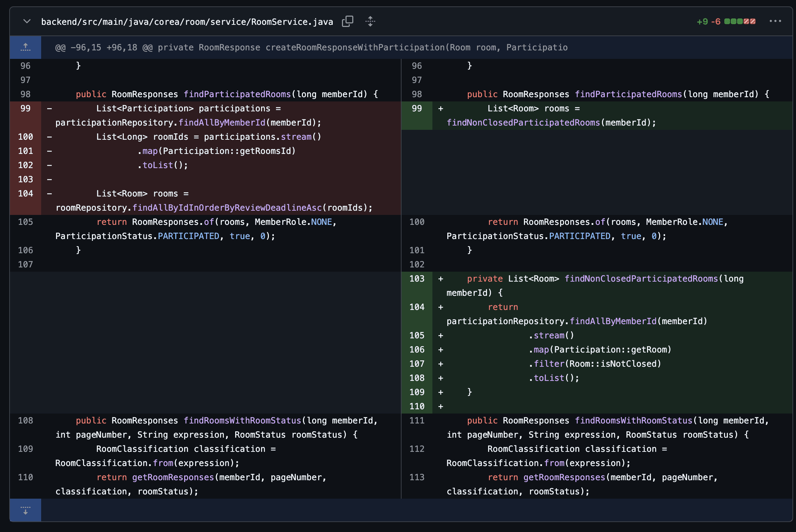This screenshot has width=796, height=532.
Task: Select added line number 103
Action: click(x=416, y=279)
